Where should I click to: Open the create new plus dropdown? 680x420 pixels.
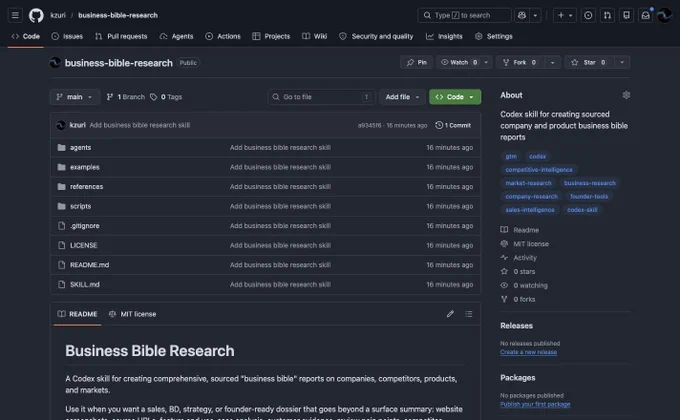(x=565, y=15)
